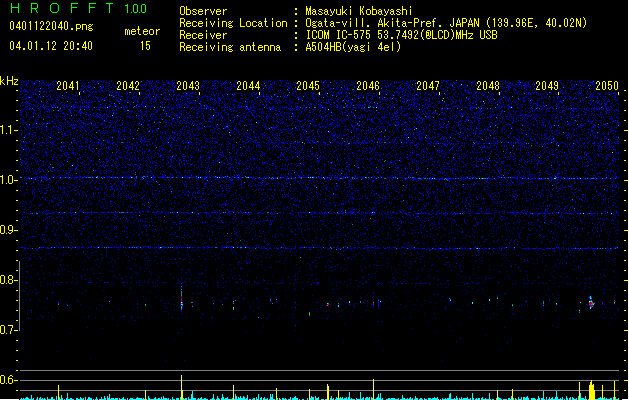Click the 2043 time marker
Image resolution: width=629 pixels, height=400 pixels.
(x=188, y=86)
